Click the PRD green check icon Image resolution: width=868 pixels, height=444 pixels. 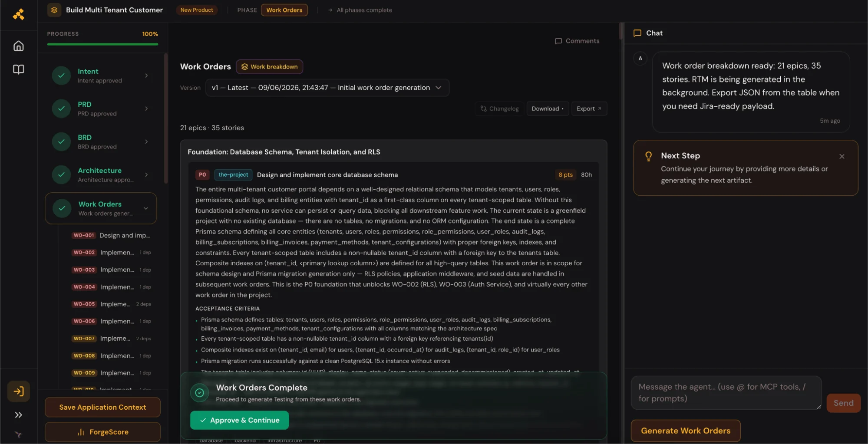[61, 109]
